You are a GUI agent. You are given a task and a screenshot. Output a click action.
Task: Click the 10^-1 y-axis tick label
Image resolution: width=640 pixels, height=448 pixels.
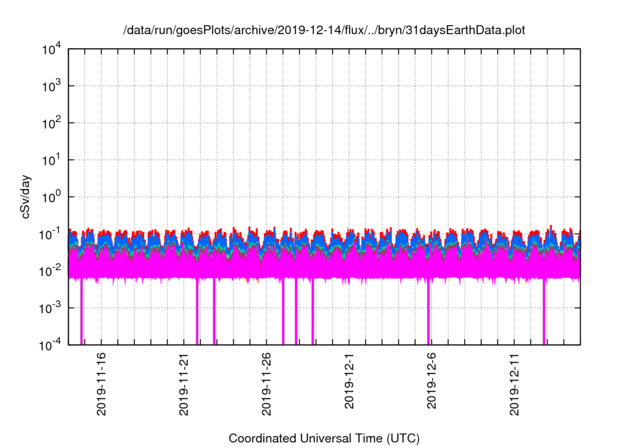(51, 234)
